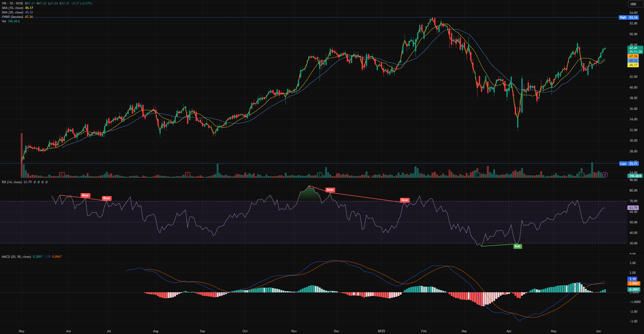Click the green Bull divergence label on RSI
644x334 pixels.
coord(517,246)
